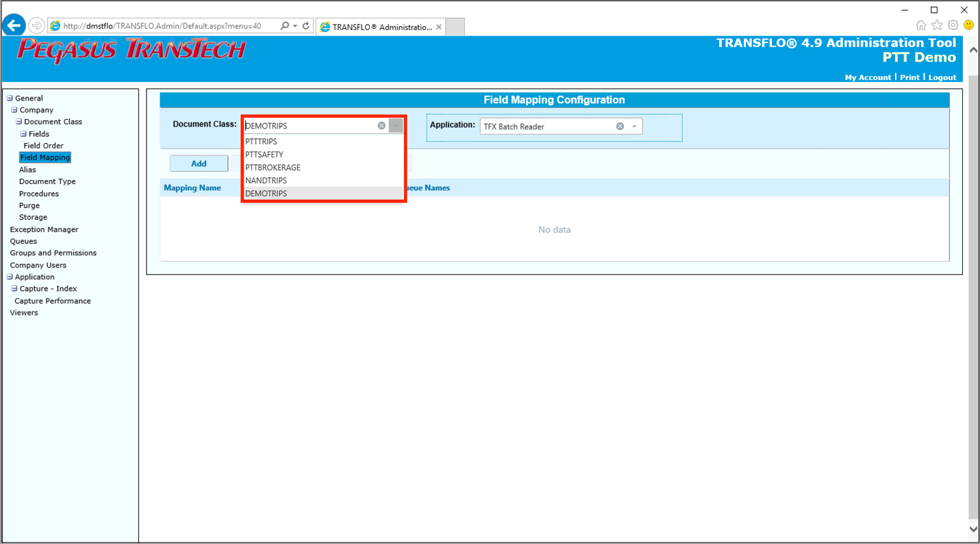Image resolution: width=980 pixels, height=544 pixels.
Task: Select Groups and Permissions menu item
Action: coord(53,253)
